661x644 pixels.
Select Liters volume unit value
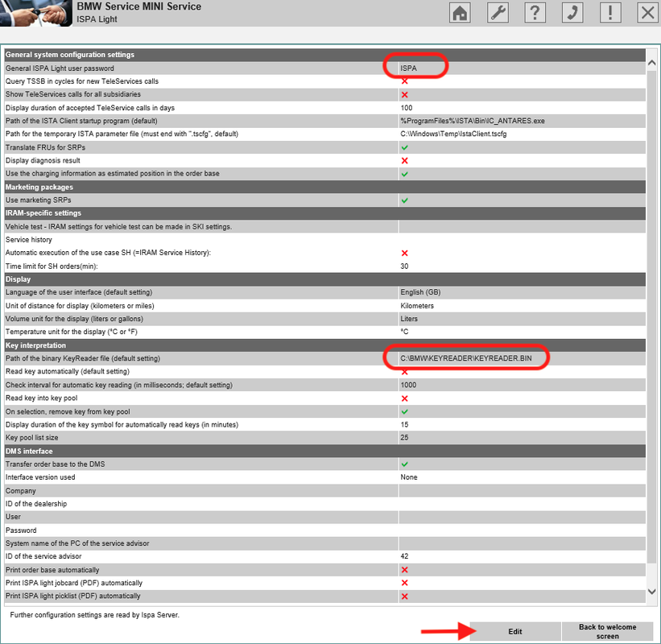click(409, 319)
